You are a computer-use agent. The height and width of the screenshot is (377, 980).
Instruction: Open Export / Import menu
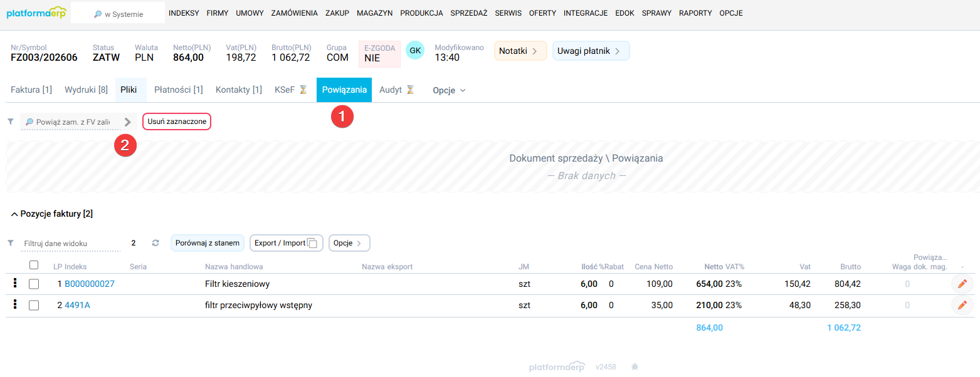286,243
